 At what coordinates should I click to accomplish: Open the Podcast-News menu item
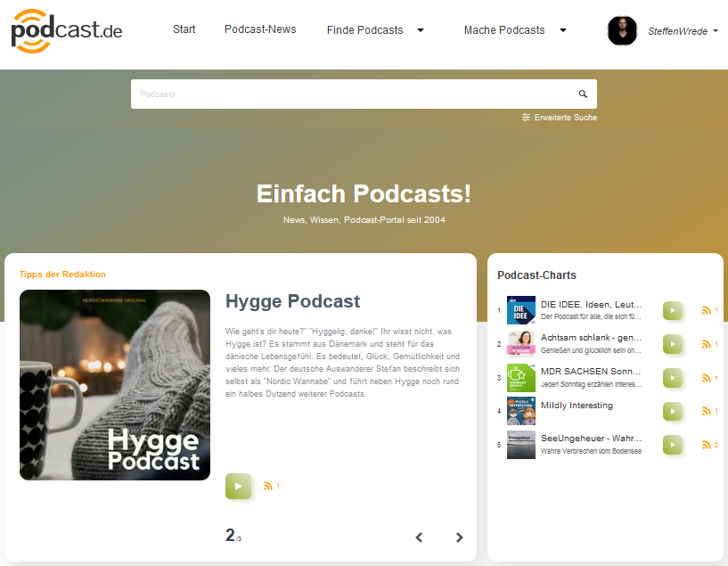point(260,29)
